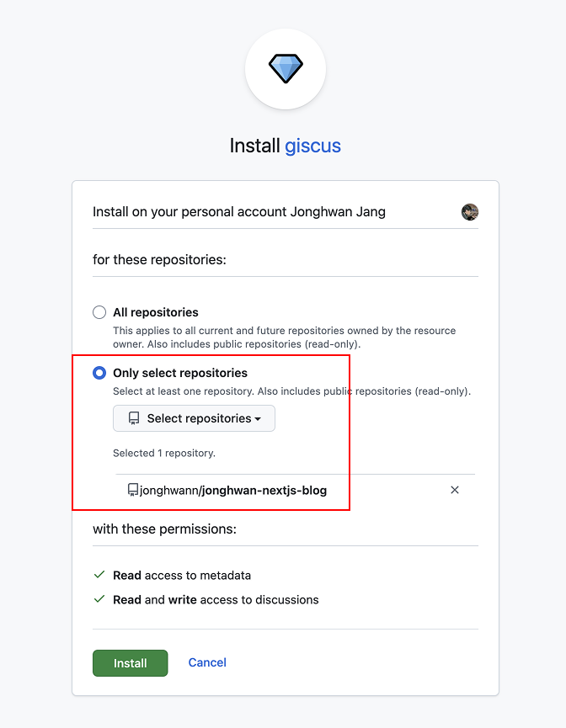Image resolution: width=566 pixels, height=728 pixels.
Task: Remove jonghwan-nextjs-blog with the X icon
Action: 455,490
